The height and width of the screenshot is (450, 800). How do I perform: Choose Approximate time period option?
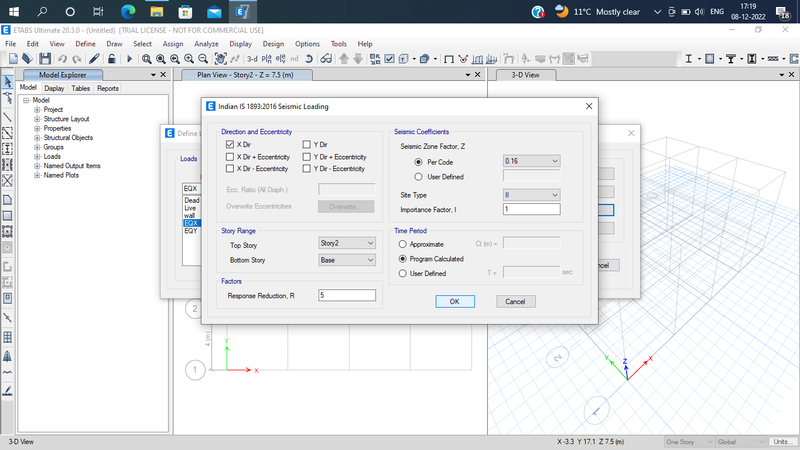pyautogui.click(x=403, y=244)
